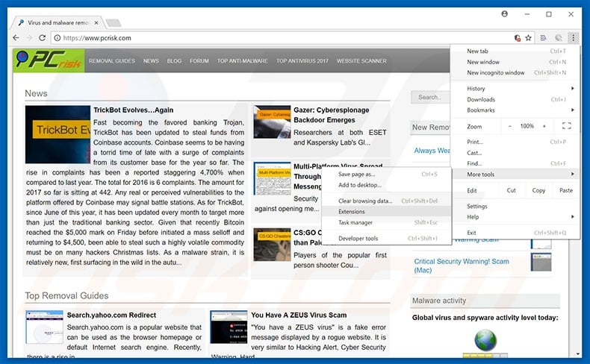Click the fullscreen zoom icon in menu
Viewport: 590px width, 364px height.
click(566, 126)
